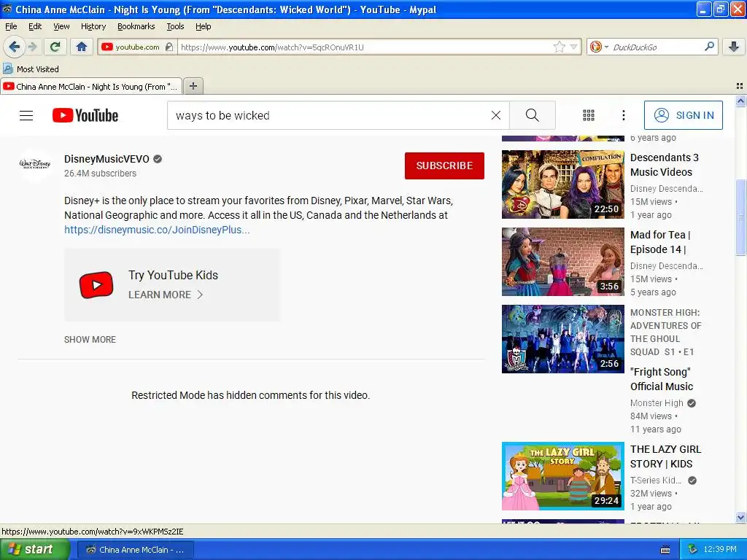Open the Mad for Tea Episode 14 thumbnail
747x560 pixels.
[x=562, y=262]
